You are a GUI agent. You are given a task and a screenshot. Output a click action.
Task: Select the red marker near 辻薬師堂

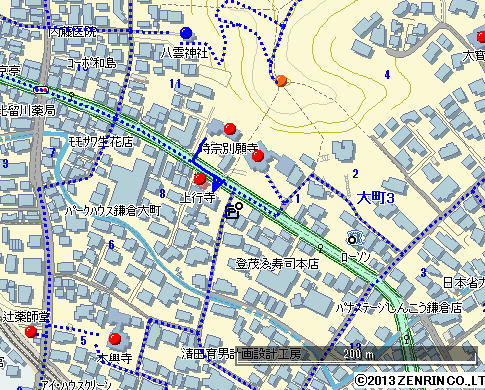[x=31, y=332]
